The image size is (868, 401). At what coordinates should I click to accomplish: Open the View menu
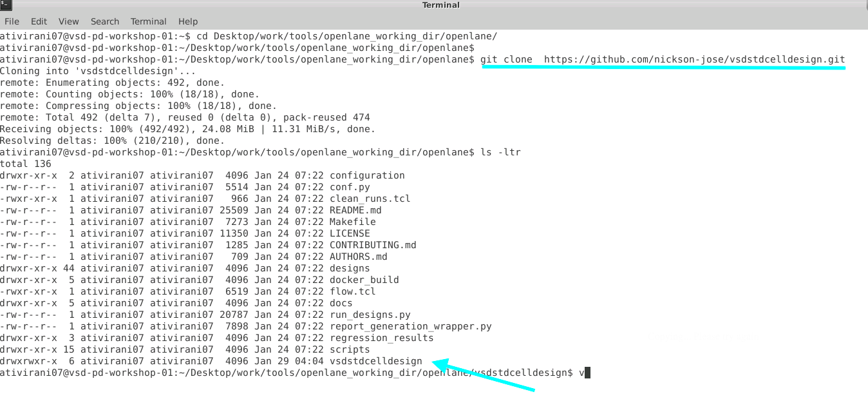coord(68,21)
